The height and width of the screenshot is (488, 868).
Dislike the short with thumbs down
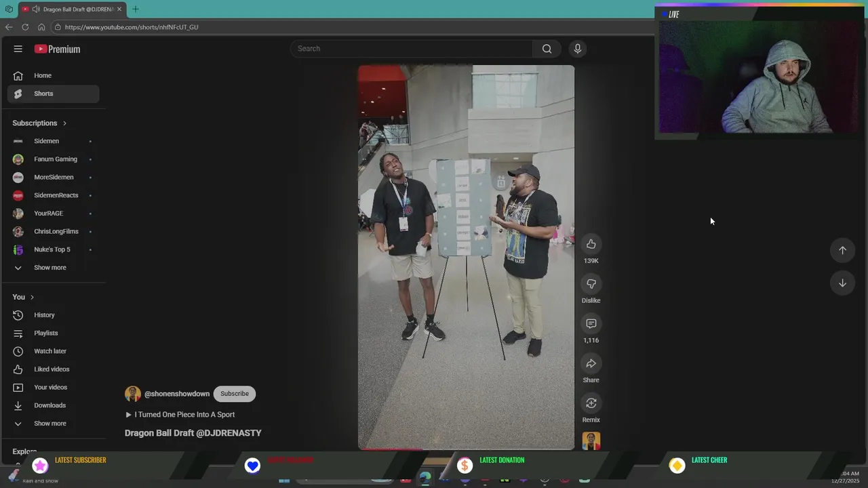click(x=591, y=284)
